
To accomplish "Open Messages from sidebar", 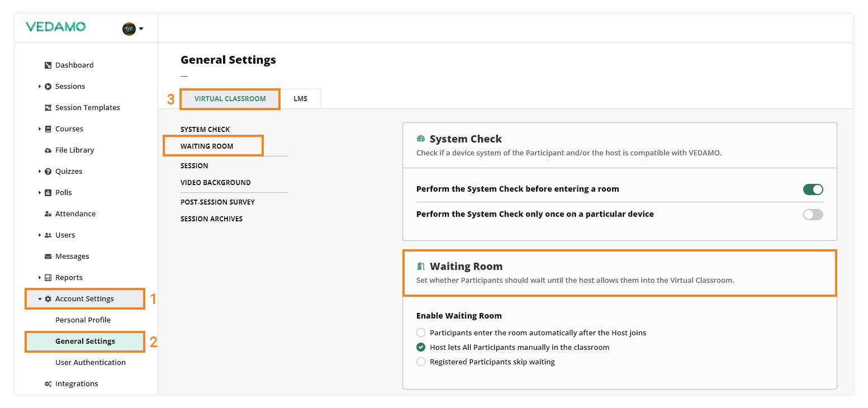I will (72, 257).
